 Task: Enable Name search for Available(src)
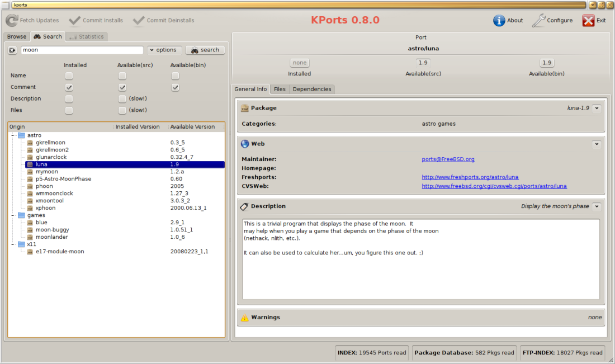122,75
